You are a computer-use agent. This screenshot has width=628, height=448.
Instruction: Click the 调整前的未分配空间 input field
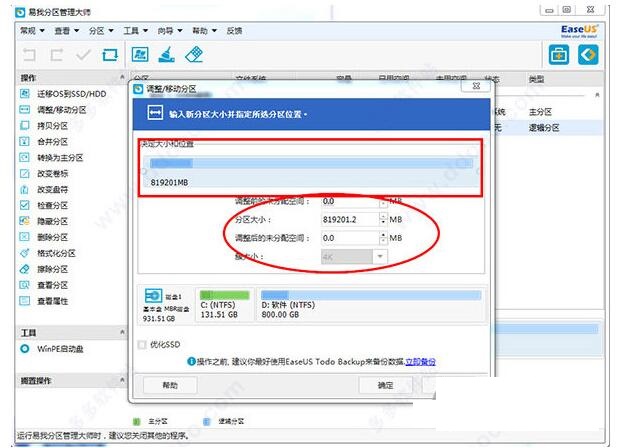click(350, 201)
